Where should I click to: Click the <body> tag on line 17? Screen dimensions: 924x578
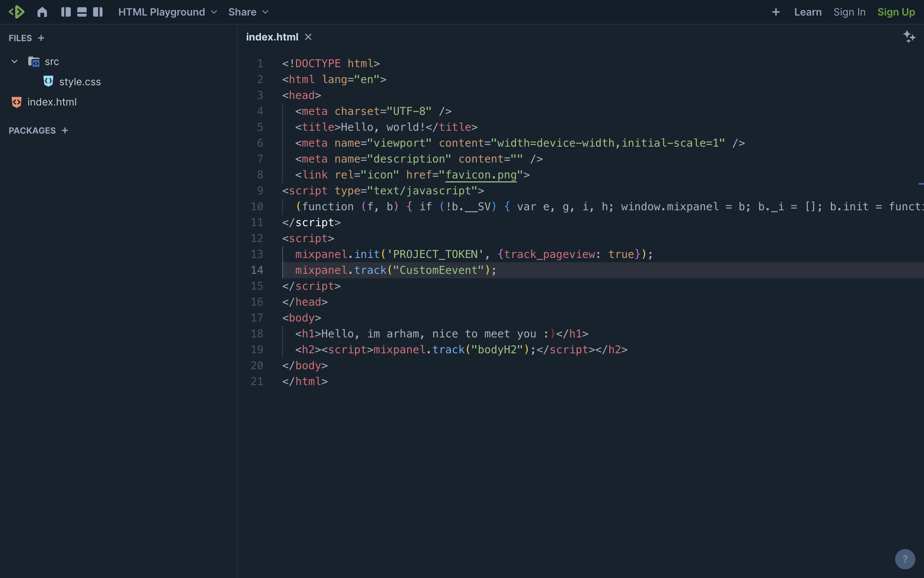302,318
